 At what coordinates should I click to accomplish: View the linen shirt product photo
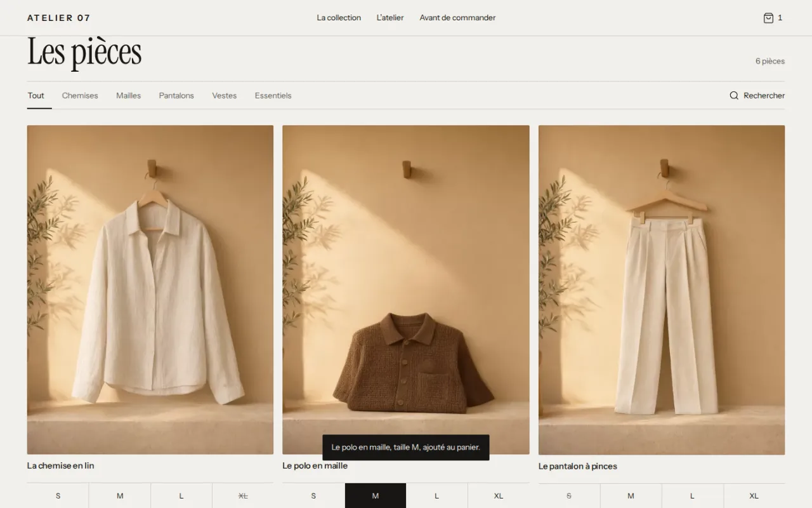click(150, 290)
